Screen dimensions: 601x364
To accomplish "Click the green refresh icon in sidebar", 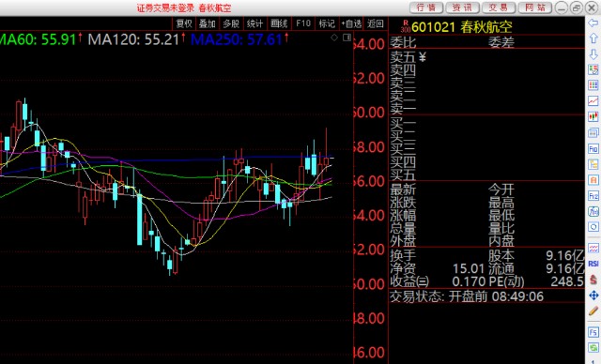I will (593, 348).
